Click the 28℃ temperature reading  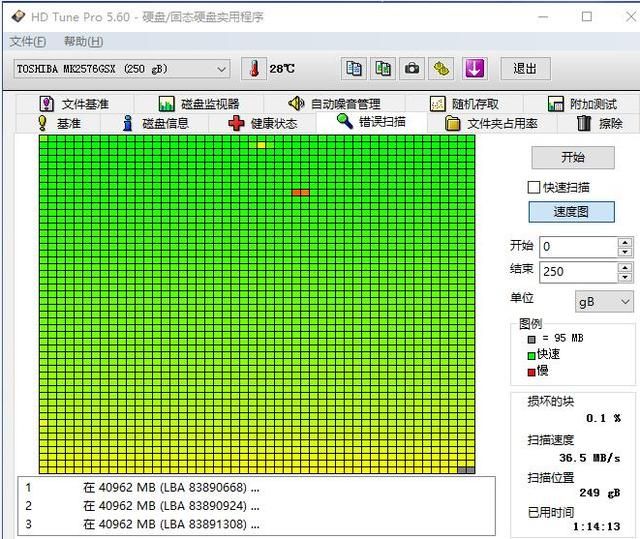point(282,69)
